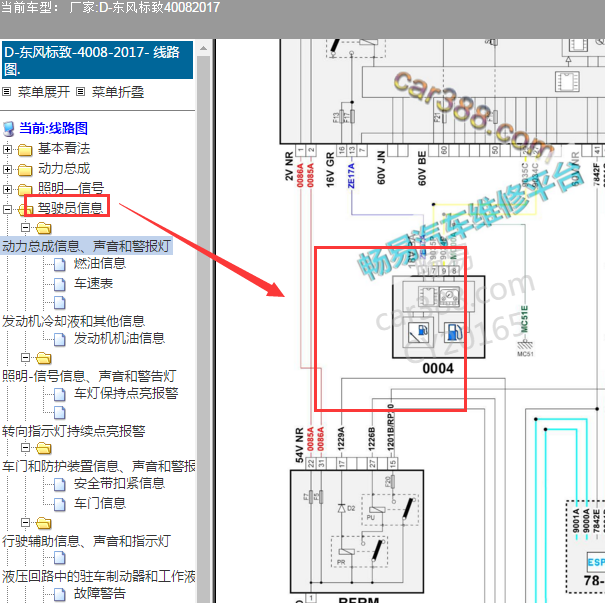Click the document icon above 发动机冷却液和其他信息
Viewport: 605px width, 603px height.
pyautogui.click(x=59, y=303)
